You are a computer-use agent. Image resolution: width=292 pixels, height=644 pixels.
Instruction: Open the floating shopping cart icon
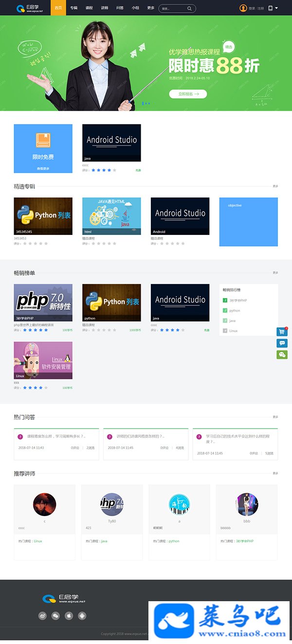282,332
